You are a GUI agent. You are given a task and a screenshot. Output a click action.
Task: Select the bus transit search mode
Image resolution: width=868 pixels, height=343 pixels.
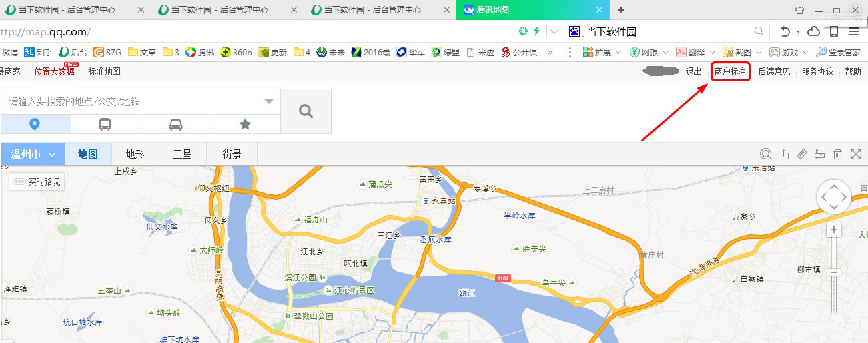pos(105,124)
